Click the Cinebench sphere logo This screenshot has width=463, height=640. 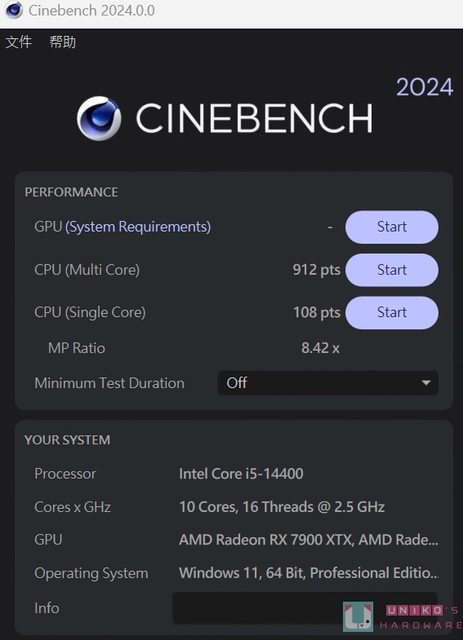(x=99, y=118)
